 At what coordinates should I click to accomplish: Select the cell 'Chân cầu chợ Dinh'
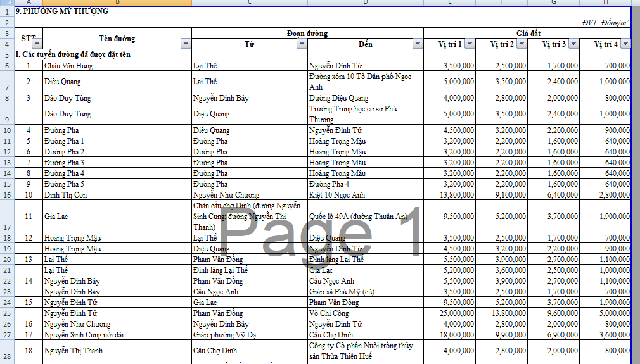pyautogui.click(x=250, y=216)
